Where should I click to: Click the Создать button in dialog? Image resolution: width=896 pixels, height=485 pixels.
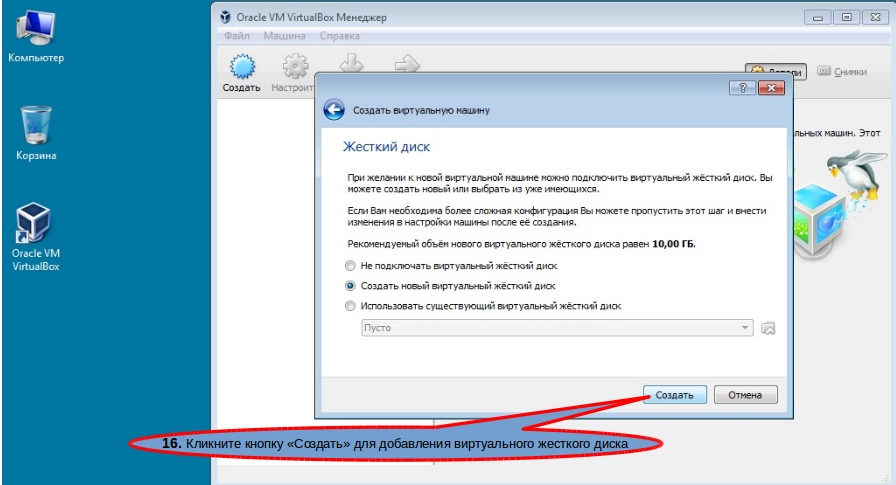[x=674, y=395]
